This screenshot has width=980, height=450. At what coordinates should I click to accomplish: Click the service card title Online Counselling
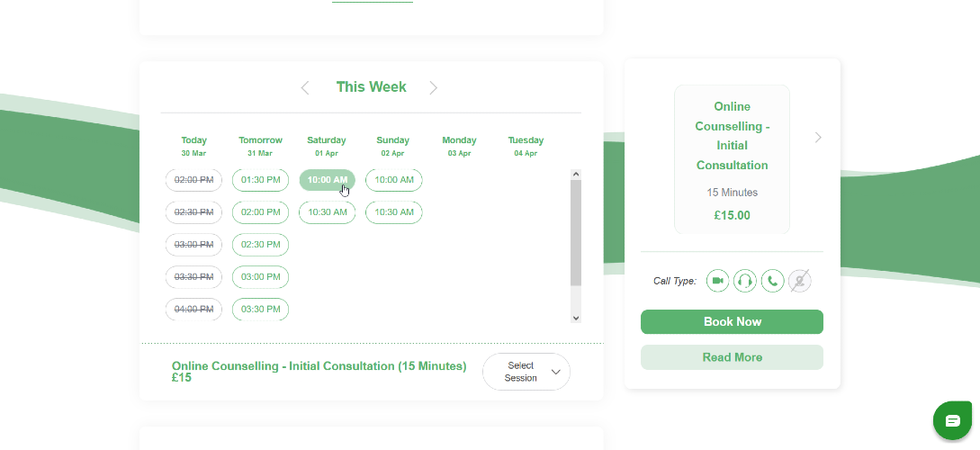pos(732,136)
